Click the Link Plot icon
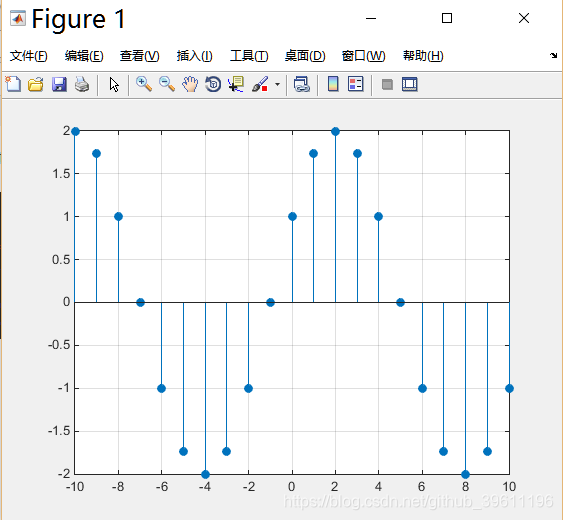The width and height of the screenshot is (563, 520). click(302, 84)
